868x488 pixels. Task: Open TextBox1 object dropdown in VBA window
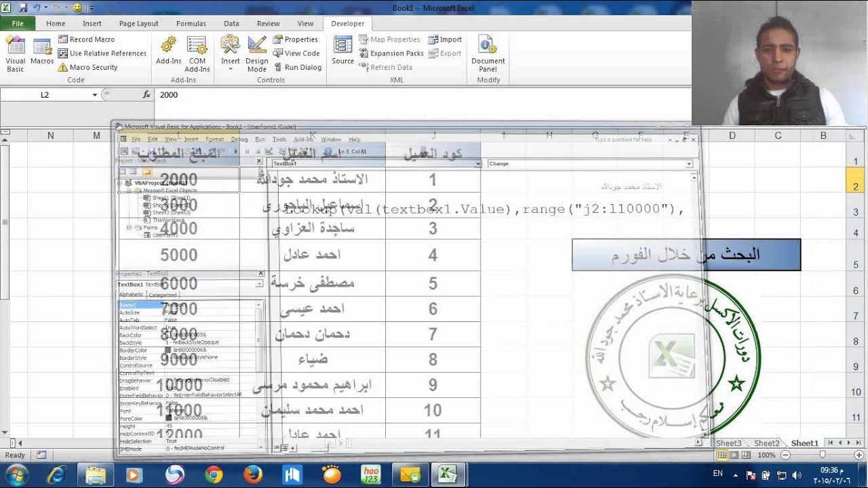[478, 164]
